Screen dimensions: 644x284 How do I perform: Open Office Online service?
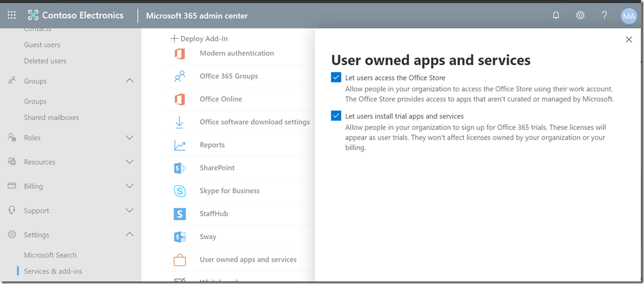tap(221, 99)
